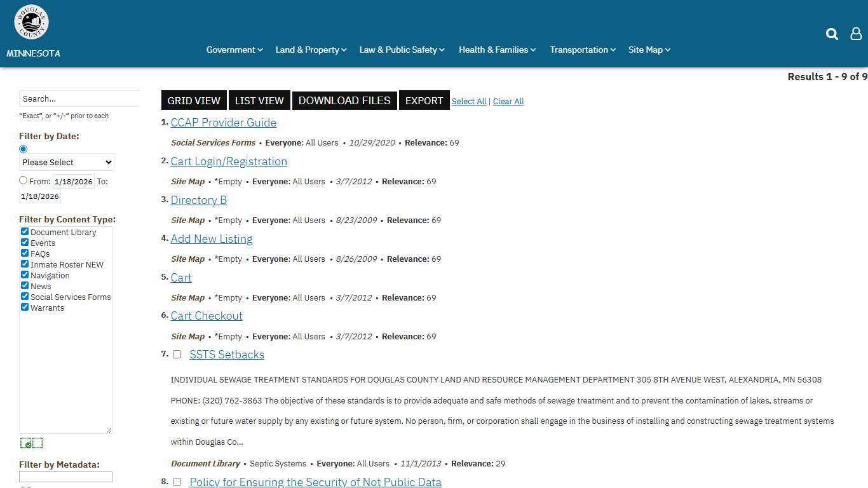Focus the Search text field
Viewport: 868px width, 488px height.
[79, 98]
